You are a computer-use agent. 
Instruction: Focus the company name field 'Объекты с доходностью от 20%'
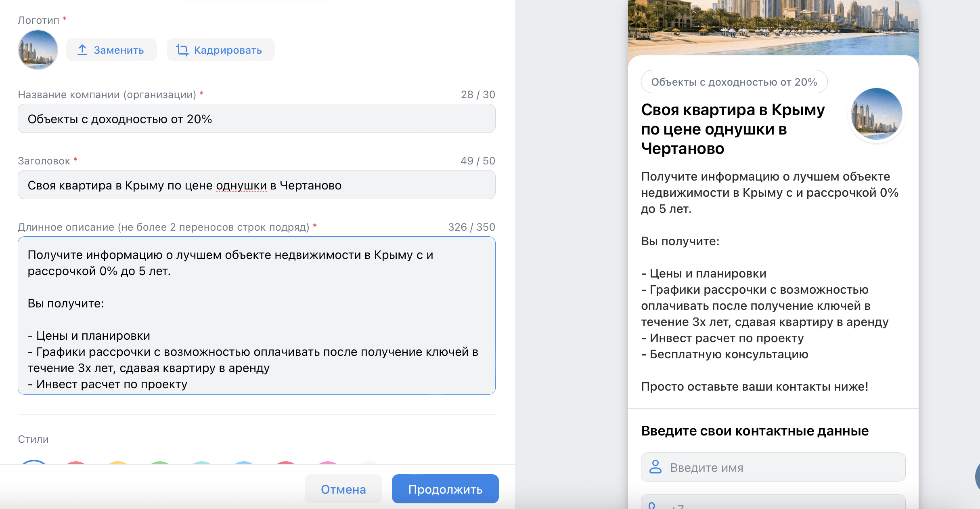257,119
